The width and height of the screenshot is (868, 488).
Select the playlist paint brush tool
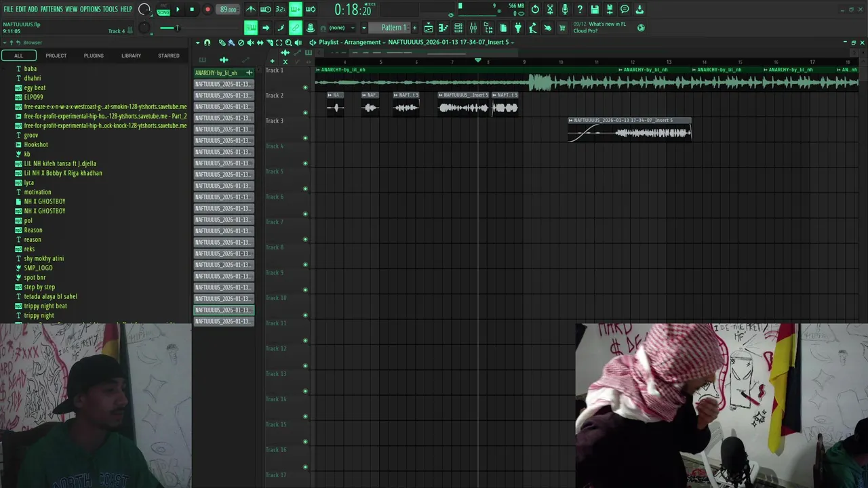[231, 43]
